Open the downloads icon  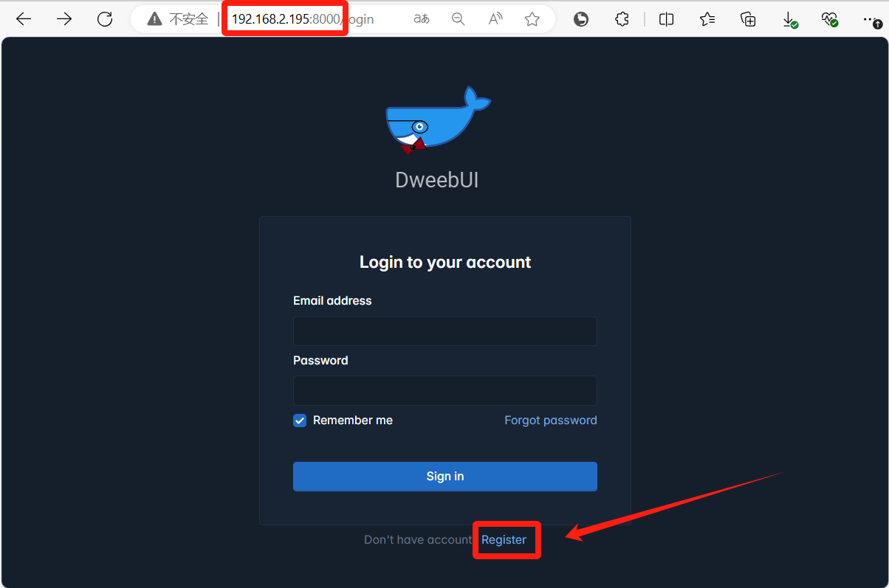click(x=789, y=20)
